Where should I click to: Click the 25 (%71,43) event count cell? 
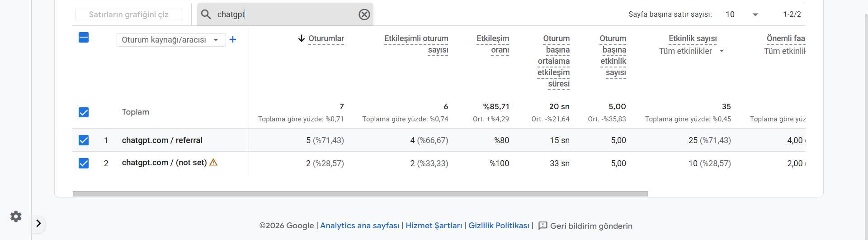(x=710, y=140)
